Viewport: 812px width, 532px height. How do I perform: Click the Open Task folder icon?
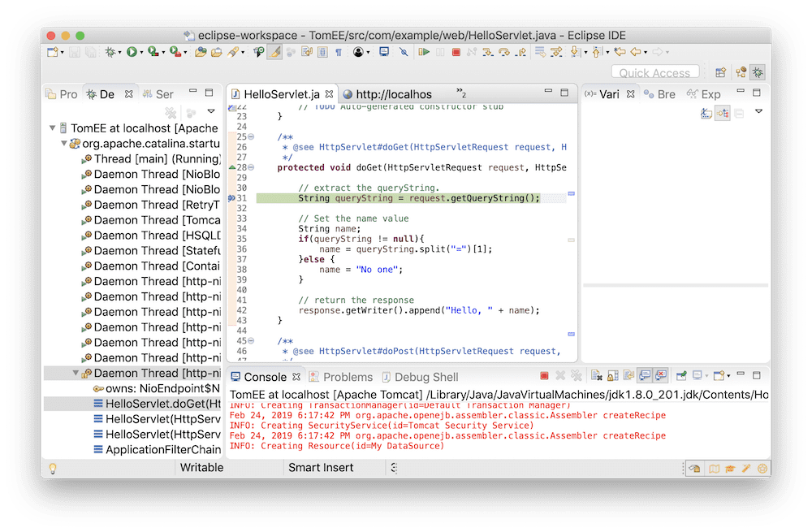(217, 52)
